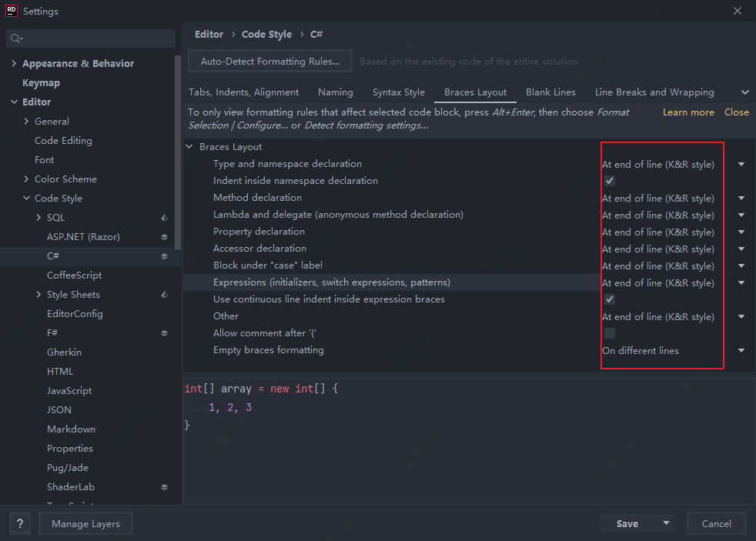This screenshot has height=541, width=756.
Task: Show more tabs with the overflow chevron
Action: (745, 92)
